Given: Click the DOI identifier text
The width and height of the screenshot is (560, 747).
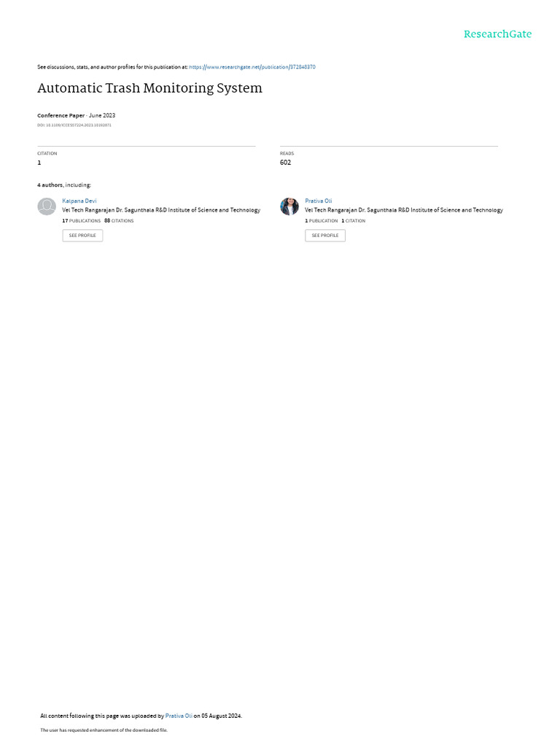Looking at the screenshot, I should coord(74,125).
